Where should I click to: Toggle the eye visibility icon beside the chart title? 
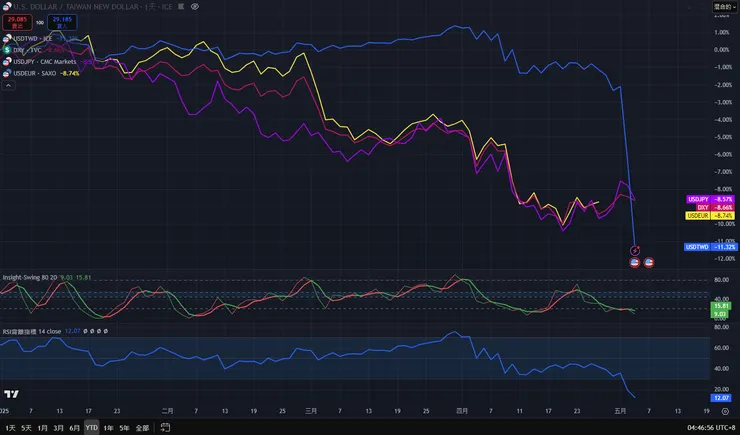point(194,7)
